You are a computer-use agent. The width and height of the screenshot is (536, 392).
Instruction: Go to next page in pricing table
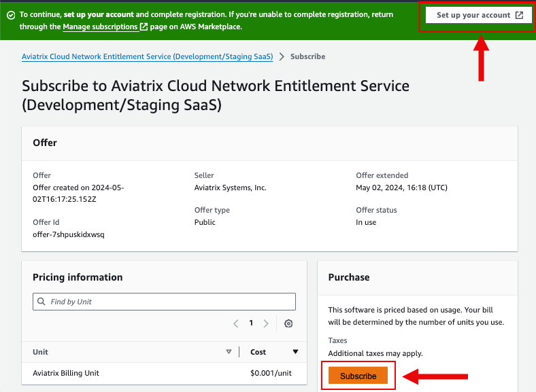point(266,323)
